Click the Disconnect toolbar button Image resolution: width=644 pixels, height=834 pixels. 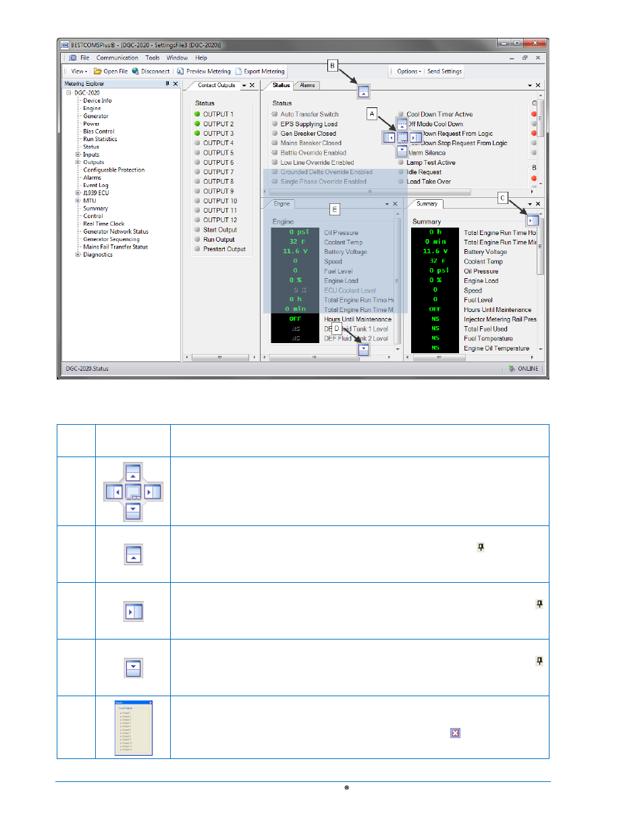tap(151, 72)
